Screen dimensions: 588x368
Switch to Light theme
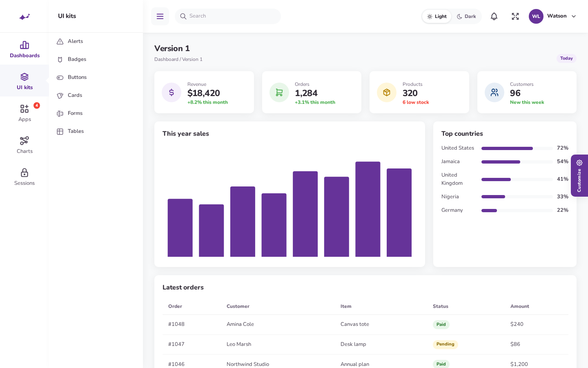[437, 16]
